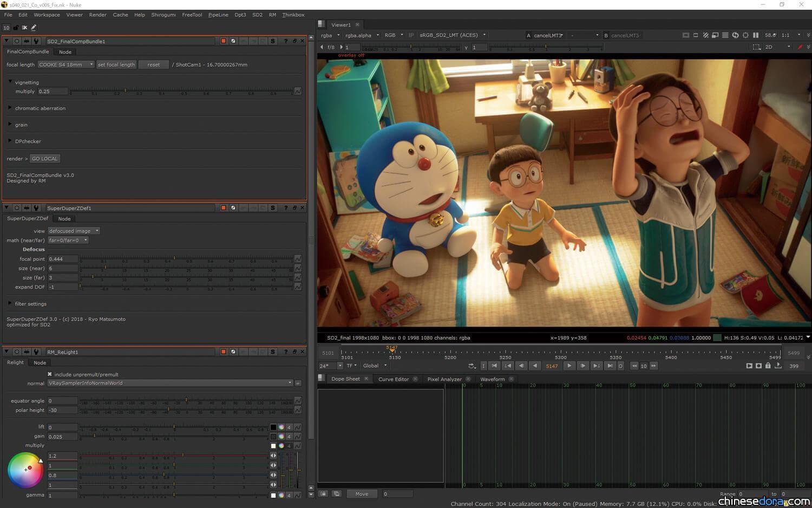Click the focal point slider

pyautogui.click(x=187, y=258)
